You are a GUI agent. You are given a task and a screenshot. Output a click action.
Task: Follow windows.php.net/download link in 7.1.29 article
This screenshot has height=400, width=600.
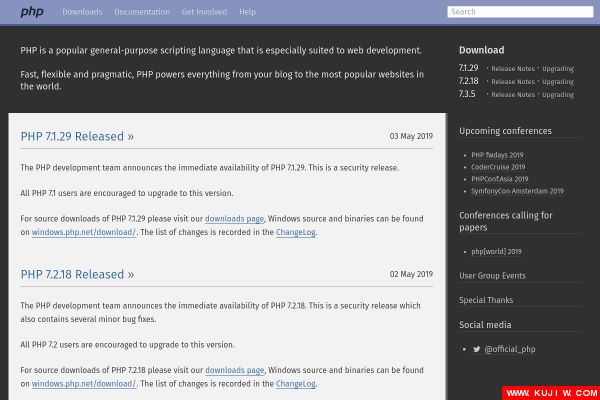click(x=84, y=232)
